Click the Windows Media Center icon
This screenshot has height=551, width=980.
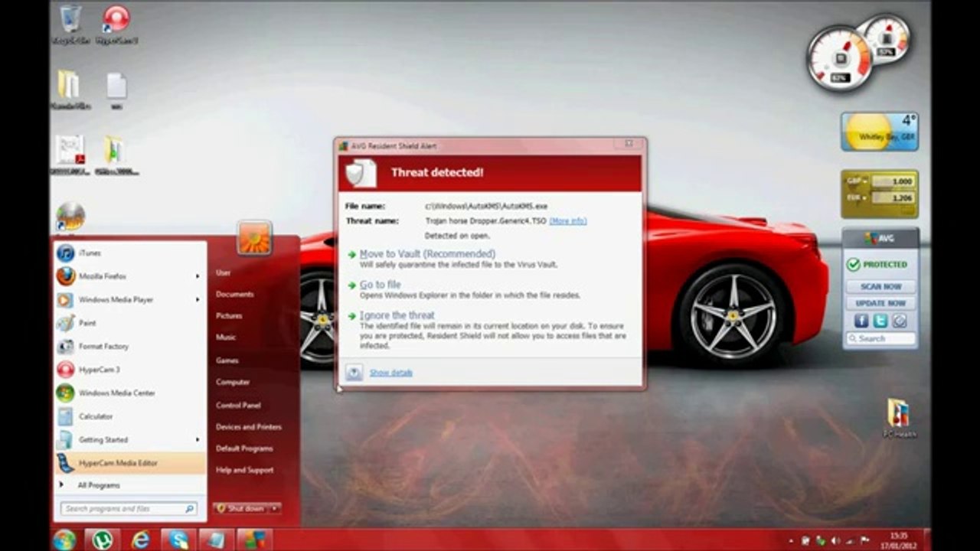coord(66,393)
